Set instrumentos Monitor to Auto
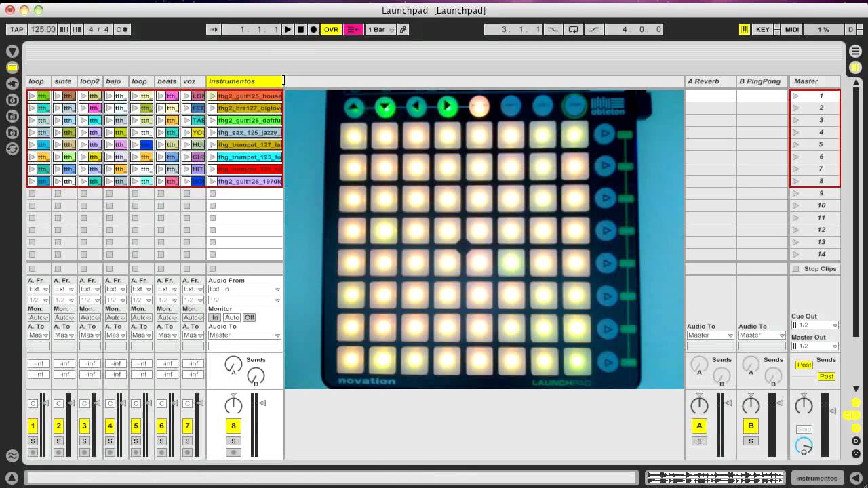Screen dimensions: 868x488 click(x=232, y=318)
